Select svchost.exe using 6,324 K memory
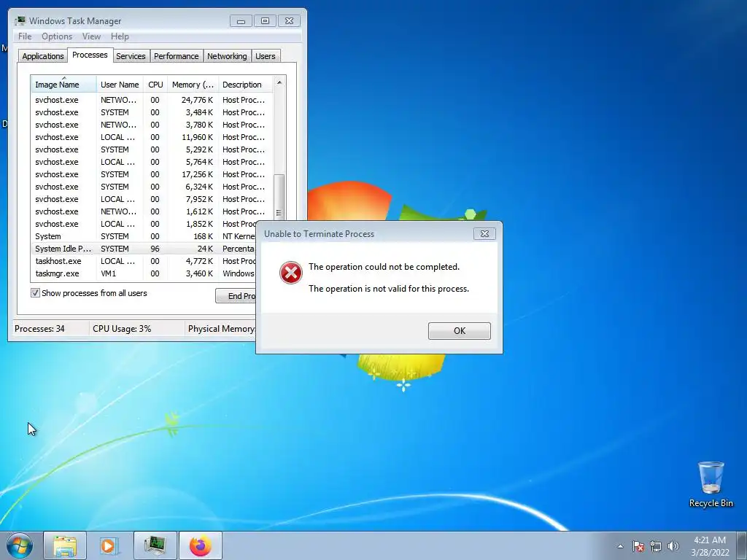 (x=152, y=187)
